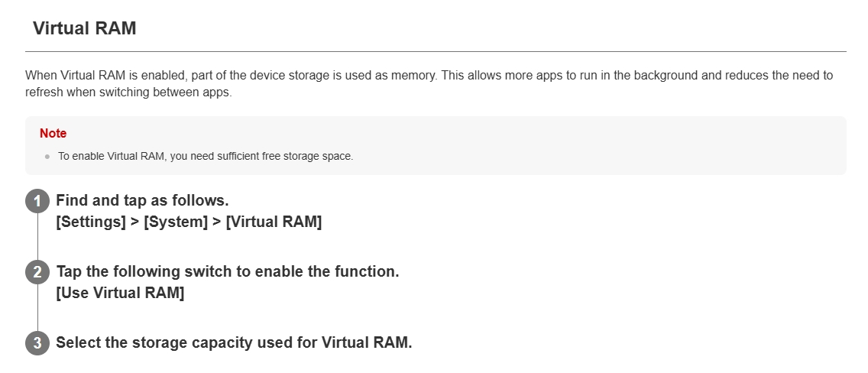Screen dimensions: 868x373
Task: Click 'Tap the following switch' instruction
Action: 228,272
